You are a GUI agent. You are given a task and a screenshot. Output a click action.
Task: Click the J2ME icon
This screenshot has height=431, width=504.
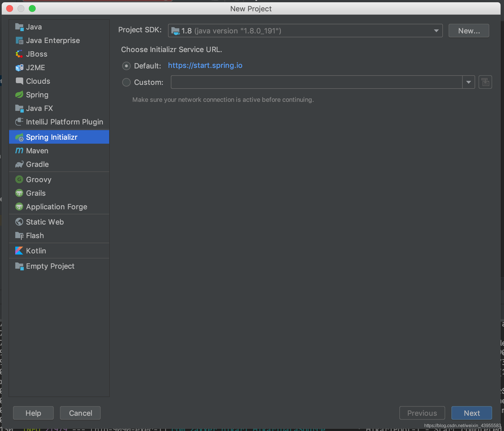[19, 68]
